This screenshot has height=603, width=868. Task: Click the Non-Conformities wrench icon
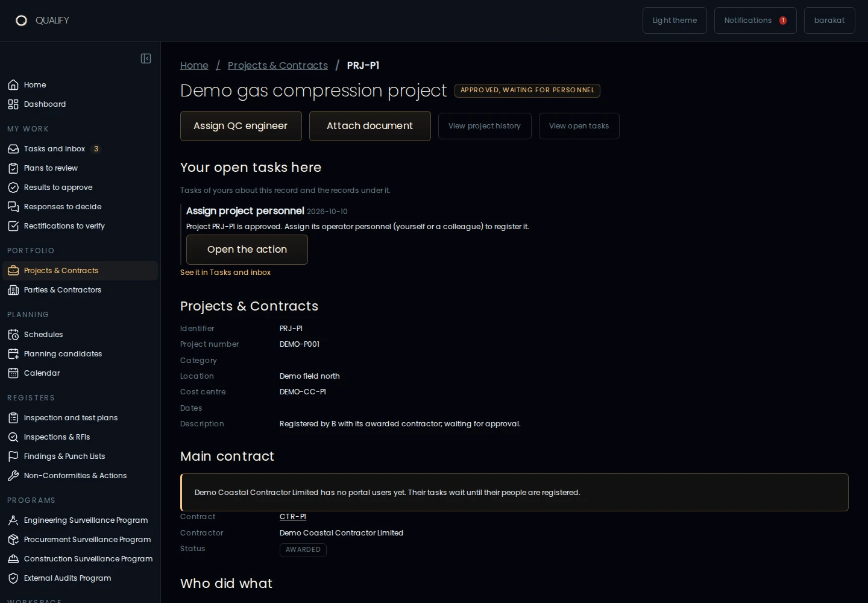[13, 476]
